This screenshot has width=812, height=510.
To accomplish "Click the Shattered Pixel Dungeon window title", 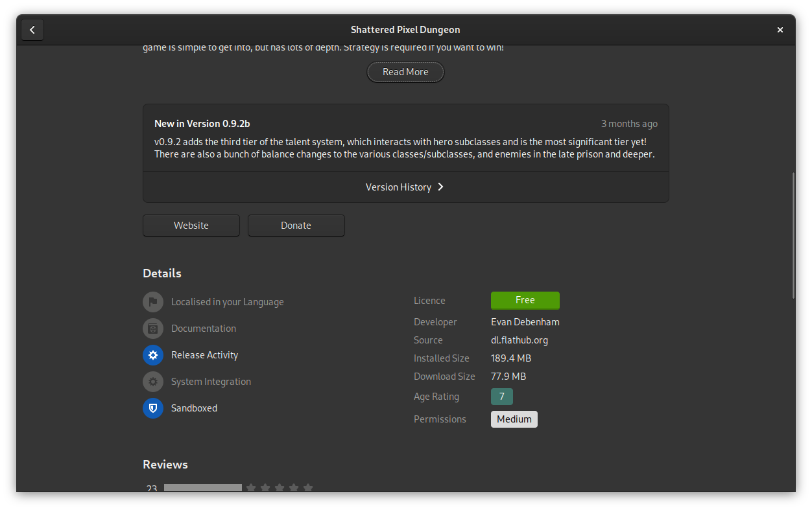I will [405, 30].
